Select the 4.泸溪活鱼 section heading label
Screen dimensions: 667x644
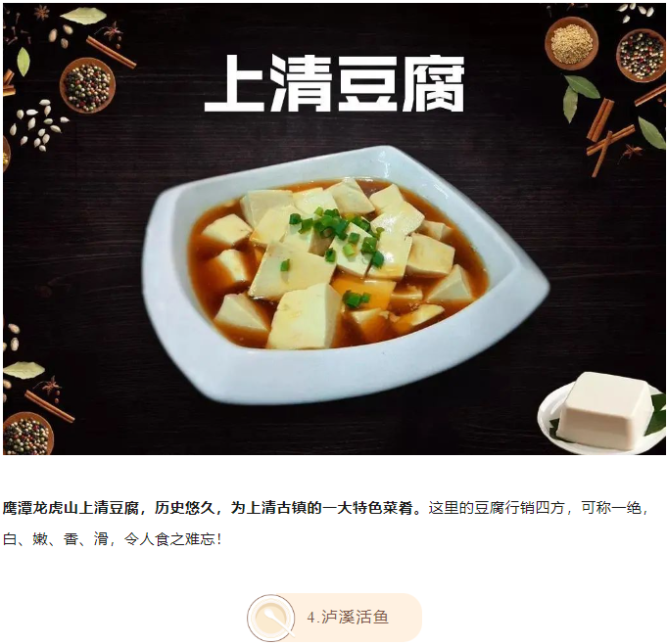(348, 618)
